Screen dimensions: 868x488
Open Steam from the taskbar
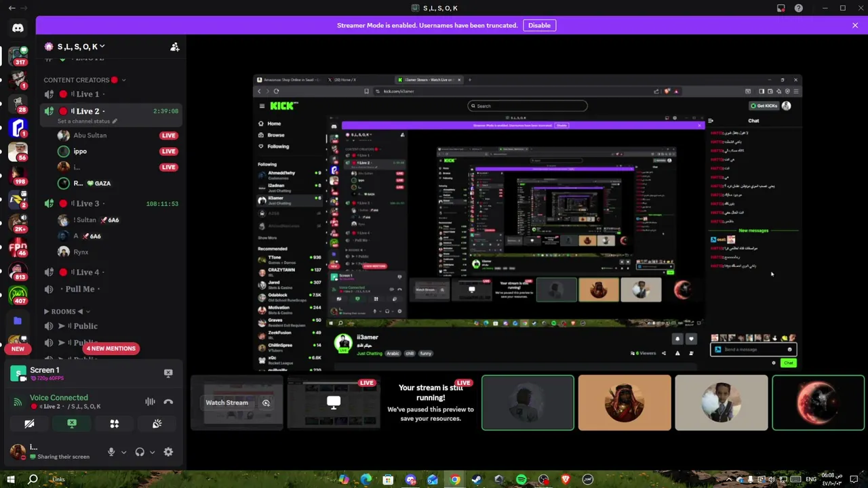click(x=477, y=479)
